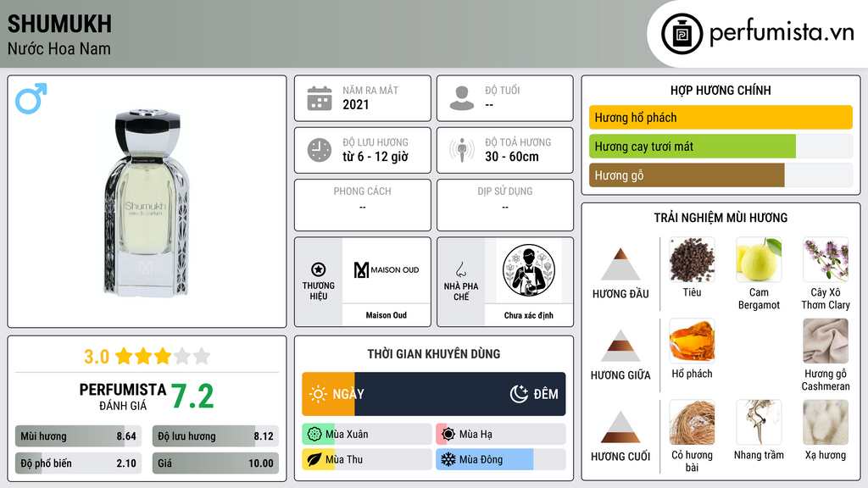The image size is (868, 488).
Task: Click the Hương hổ phách accord bar
Action: click(x=721, y=117)
